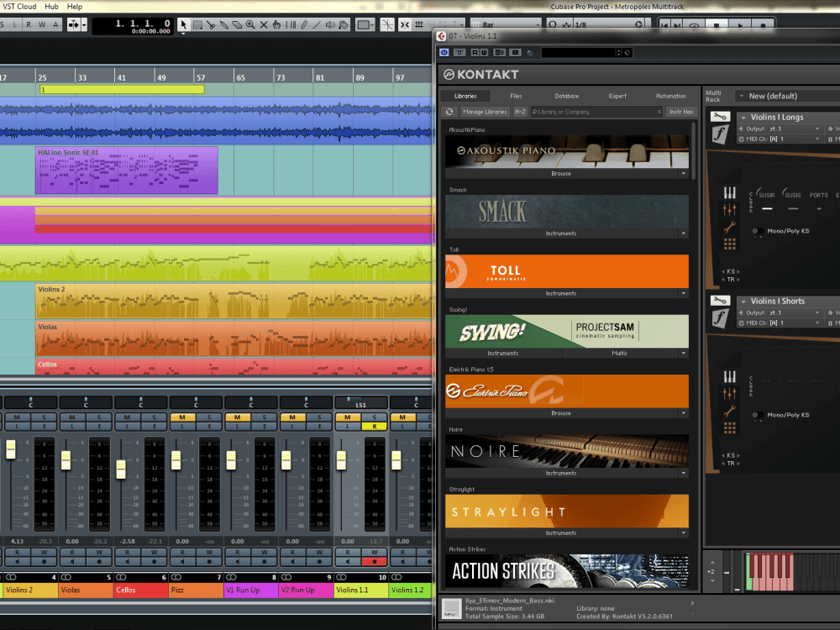Click the Instr Nav button
This screenshot has height=630, width=840.
coord(681,112)
